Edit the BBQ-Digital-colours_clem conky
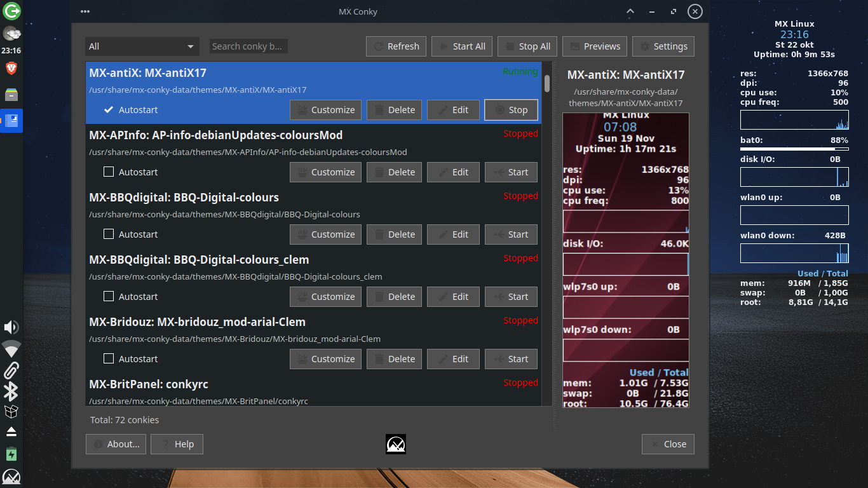This screenshot has width=868, height=488. click(453, 297)
